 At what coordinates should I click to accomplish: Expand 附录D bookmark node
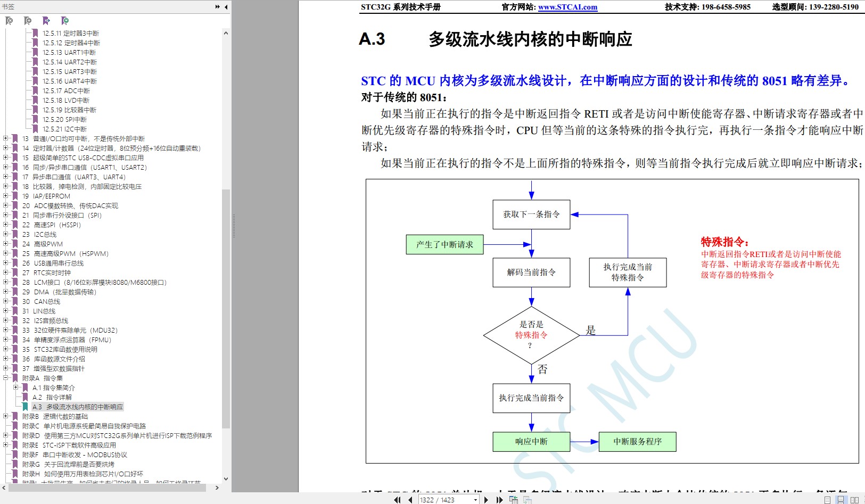point(6,436)
